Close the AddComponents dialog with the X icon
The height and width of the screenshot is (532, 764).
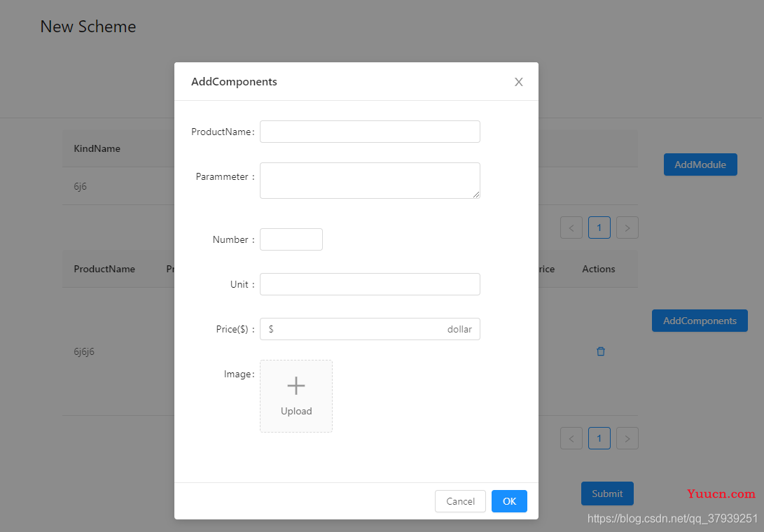[518, 82]
